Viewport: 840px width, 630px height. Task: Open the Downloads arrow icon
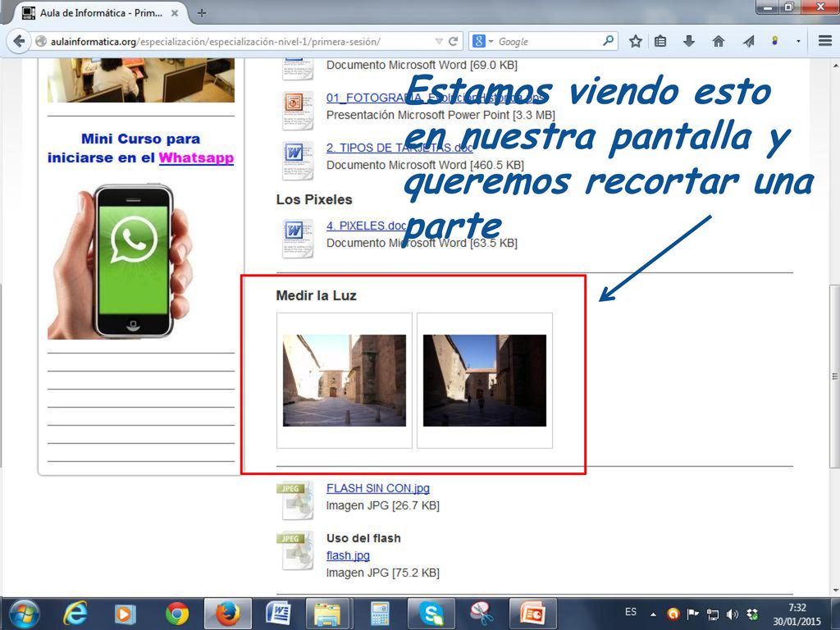tap(689, 41)
